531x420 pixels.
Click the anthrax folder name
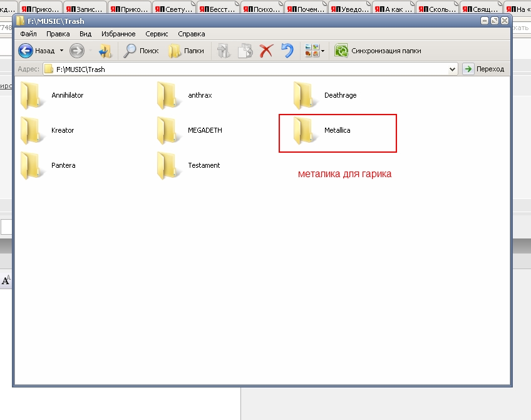pyautogui.click(x=200, y=95)
